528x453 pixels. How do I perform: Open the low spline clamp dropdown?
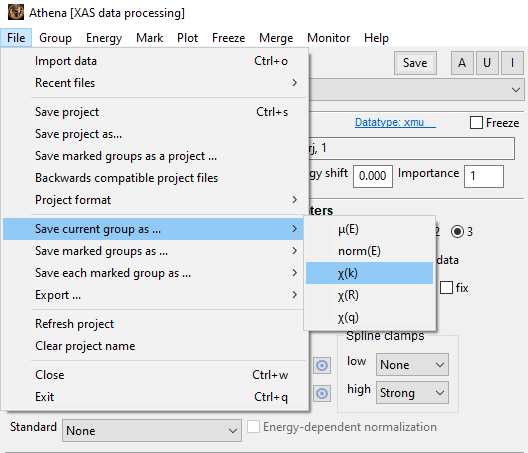click(x=412, y=364)
